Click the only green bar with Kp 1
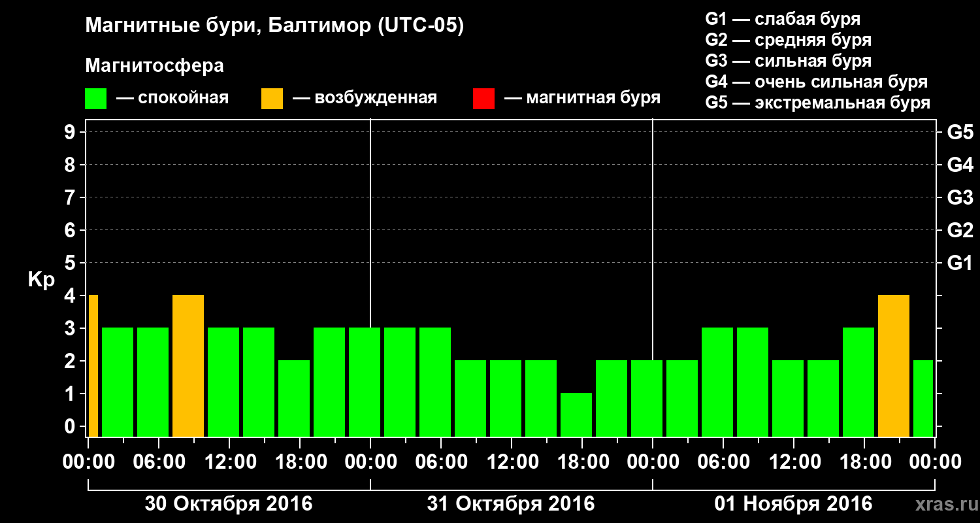The width and height of the screenshot is (980, 523). tap(576, 414)
